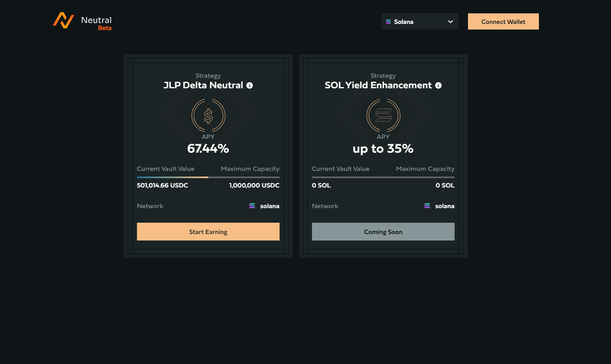This screenshot has height=364, width=611.
Task: Expand network selector using chevron arrow
Action: tap(451, 22)
